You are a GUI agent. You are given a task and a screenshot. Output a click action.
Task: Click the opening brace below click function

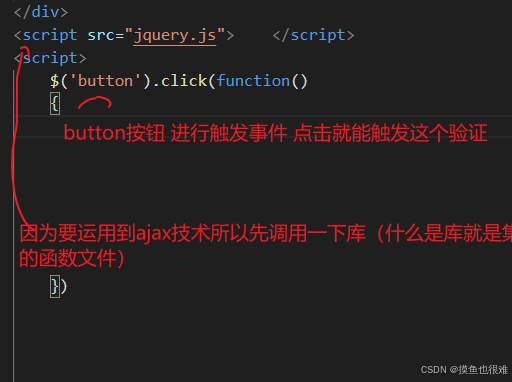click(55, 104)
